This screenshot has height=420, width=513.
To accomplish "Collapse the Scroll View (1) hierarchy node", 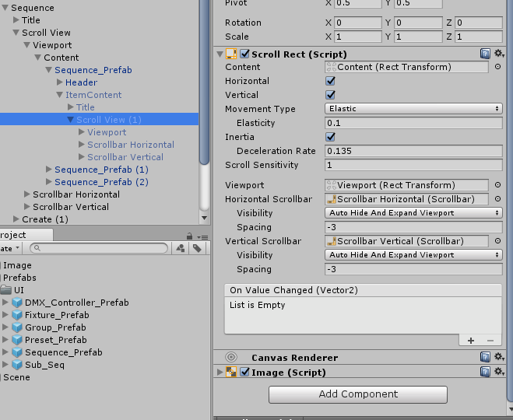I will pyautogui.click(x=70, y=120).
